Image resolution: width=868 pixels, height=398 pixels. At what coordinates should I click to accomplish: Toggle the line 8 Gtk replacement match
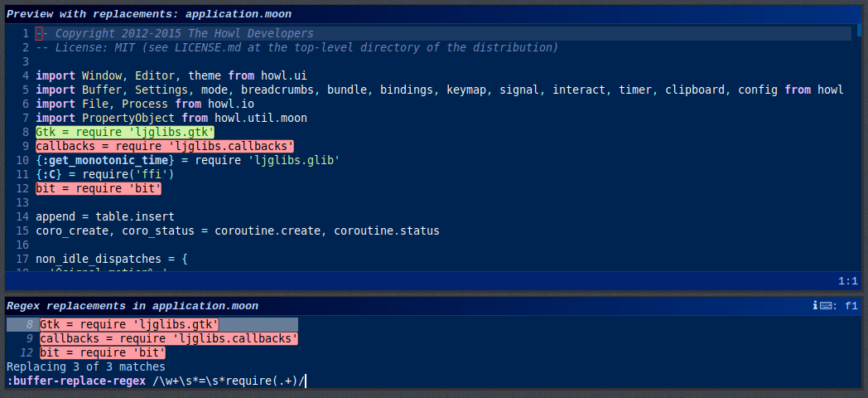click(x=129, y=324)
